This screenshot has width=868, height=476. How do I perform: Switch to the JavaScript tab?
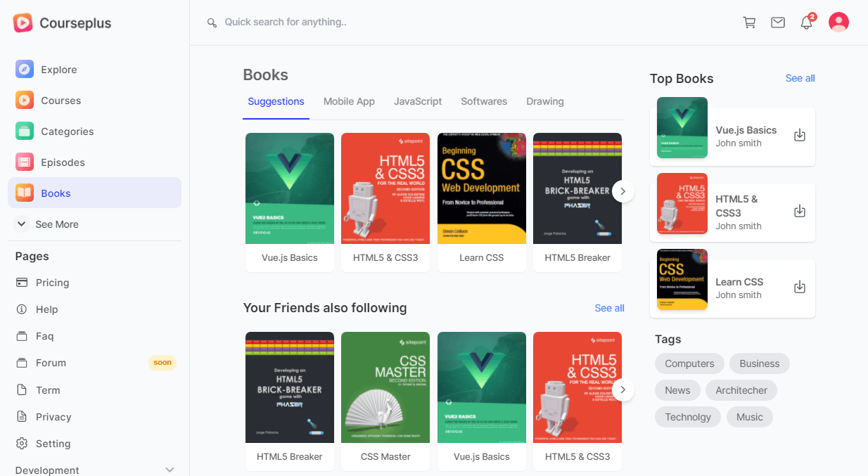(418, 101)
